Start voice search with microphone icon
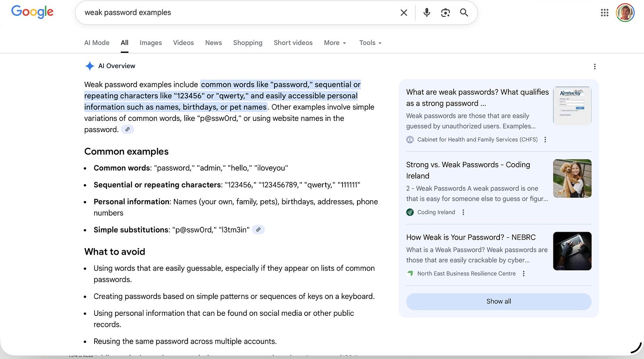 (x=427, y=12)
